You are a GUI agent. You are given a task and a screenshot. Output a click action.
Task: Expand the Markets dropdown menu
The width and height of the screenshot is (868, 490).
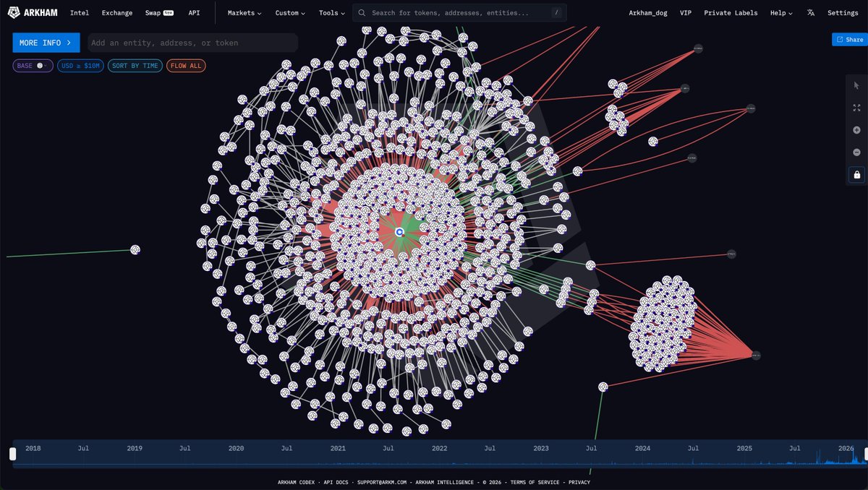click(244, 13)
